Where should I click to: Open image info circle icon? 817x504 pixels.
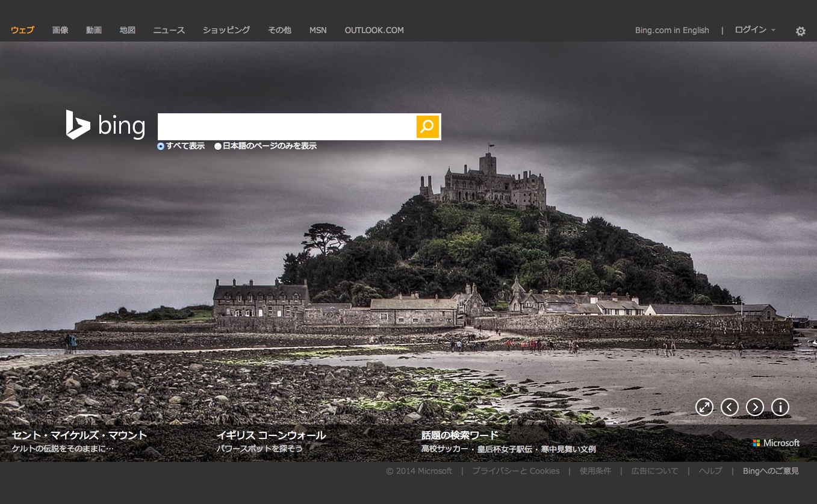pyautogui.click(x=780, y=407)
